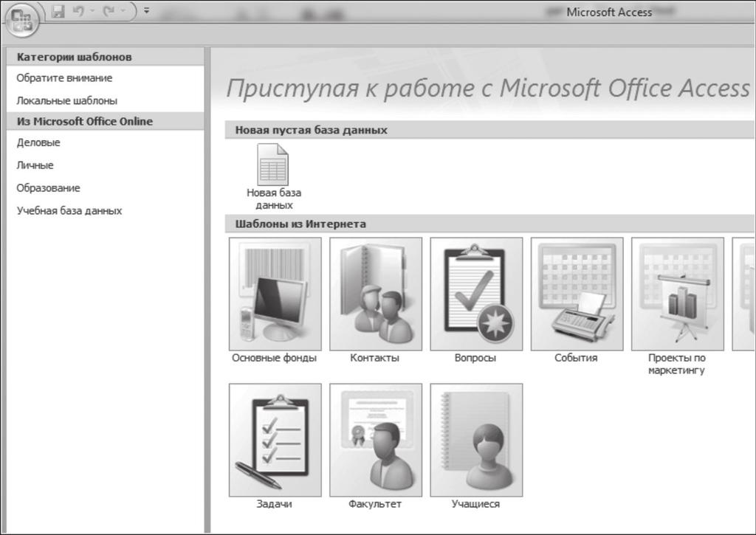The image size is (756, 535).
Task: Open the Образование category
Action: pyautogui.click(x=48, y=188)
